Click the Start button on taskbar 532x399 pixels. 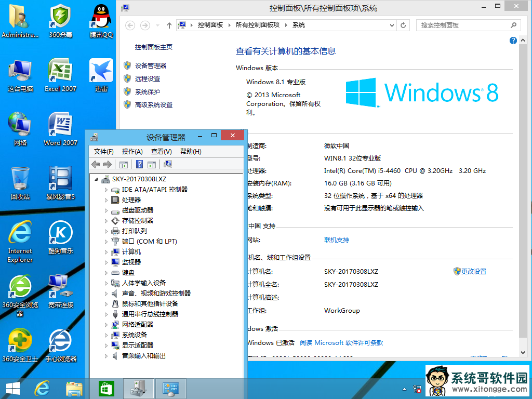[13, 389]
